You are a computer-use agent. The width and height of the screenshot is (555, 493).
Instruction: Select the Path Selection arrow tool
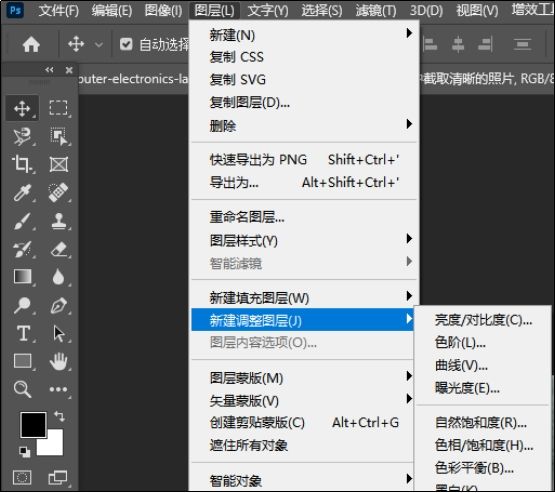[58, 334]
